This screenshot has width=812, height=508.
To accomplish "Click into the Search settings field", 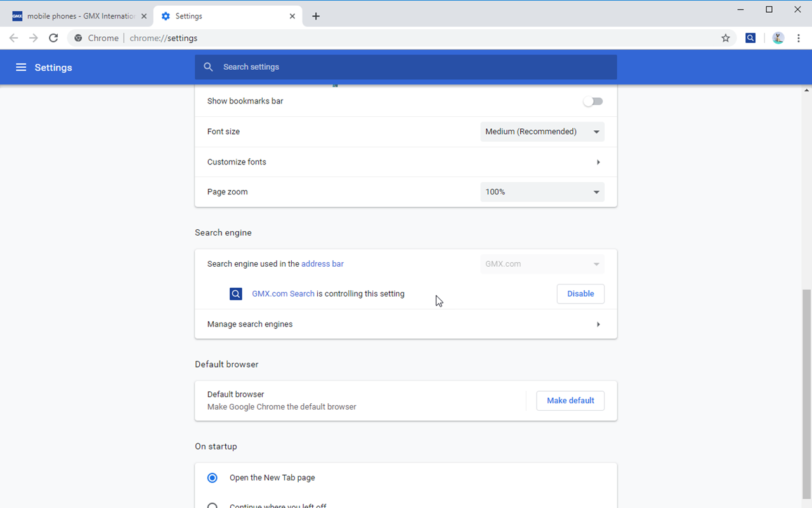I will [406, 67].
